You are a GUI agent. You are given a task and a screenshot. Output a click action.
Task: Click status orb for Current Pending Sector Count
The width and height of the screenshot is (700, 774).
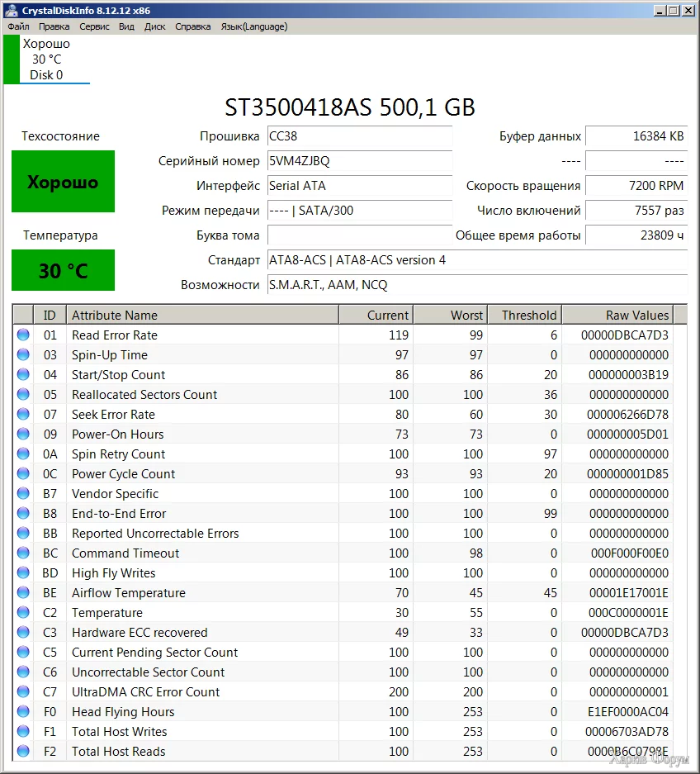pyautogui.click(x=23, y=653)
